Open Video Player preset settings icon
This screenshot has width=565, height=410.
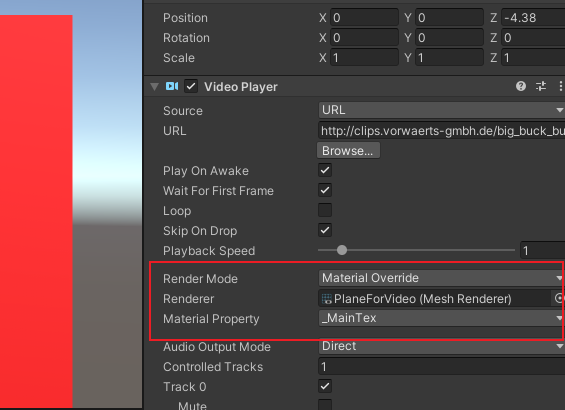click(x=541, y=86)
